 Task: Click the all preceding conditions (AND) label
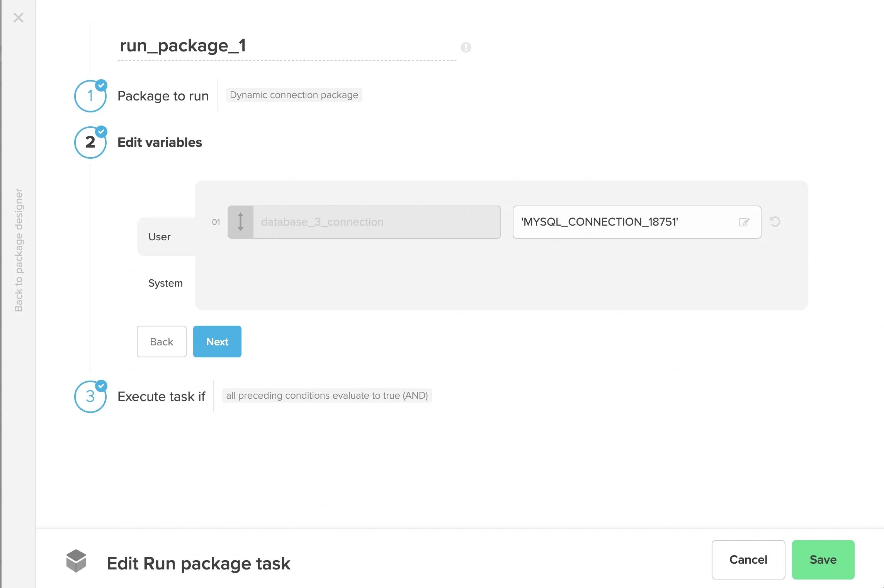[327, 396]
